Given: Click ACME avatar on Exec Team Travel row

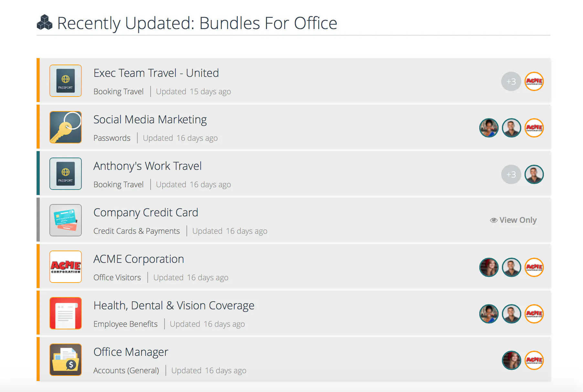Looking at the screenshot, I should 534,81.
